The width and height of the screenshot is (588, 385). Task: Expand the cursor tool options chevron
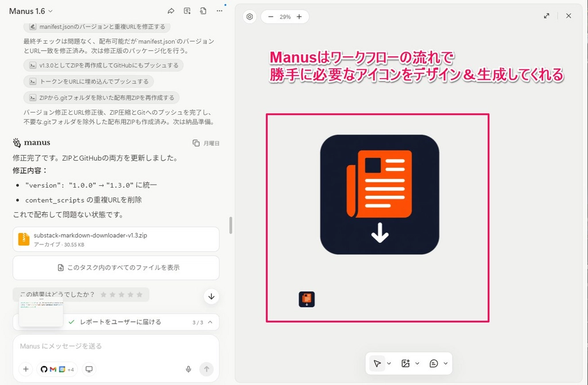pos(389,363)
